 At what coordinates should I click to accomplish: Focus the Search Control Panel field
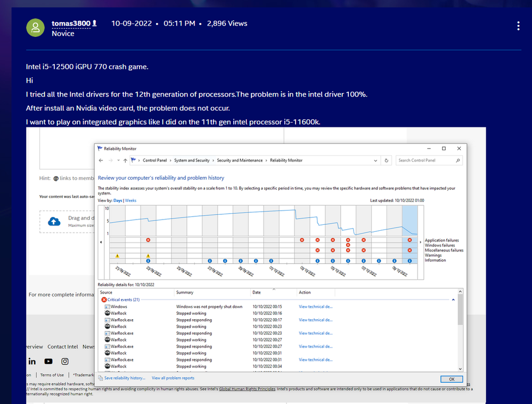pos(429,160)
